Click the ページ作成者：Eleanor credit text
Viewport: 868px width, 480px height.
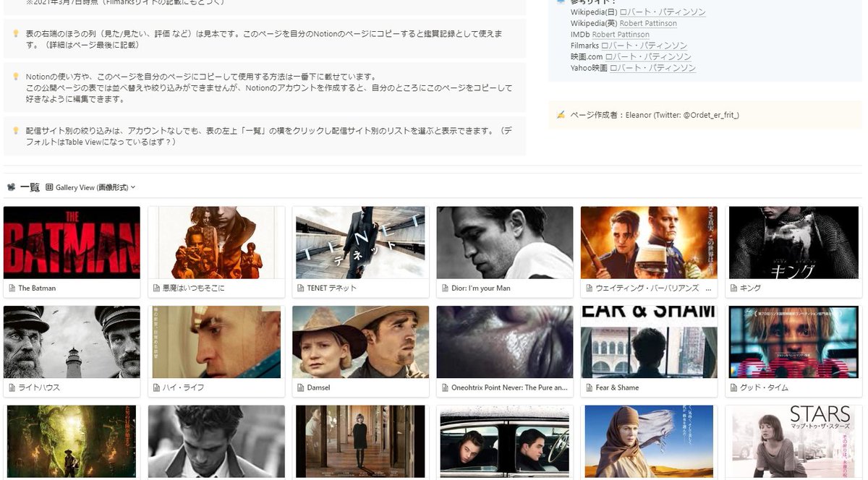pos(655,115)
